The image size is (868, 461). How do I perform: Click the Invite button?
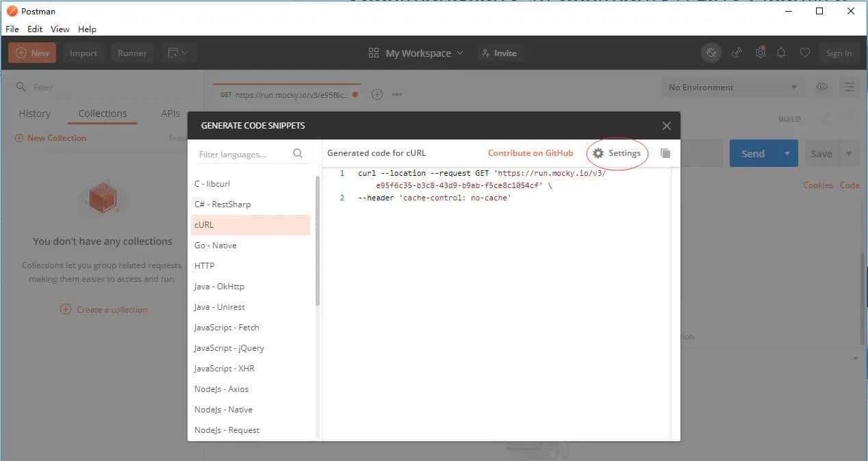[x=499, y=53]
